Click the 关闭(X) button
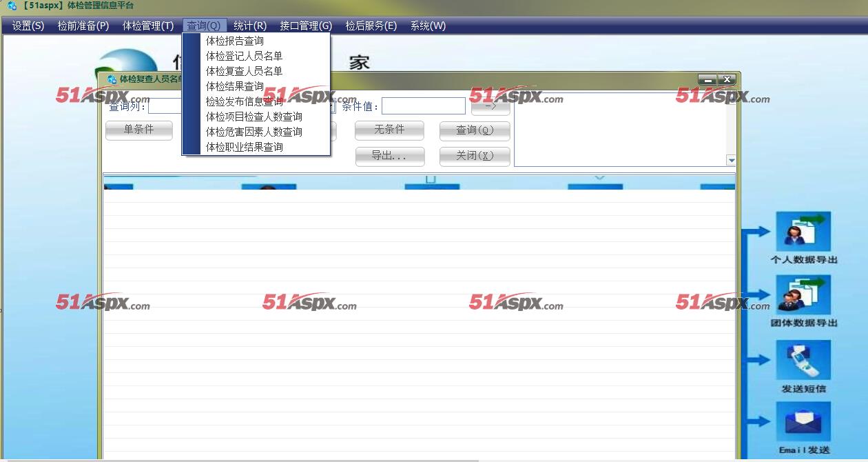 [475, 156]
